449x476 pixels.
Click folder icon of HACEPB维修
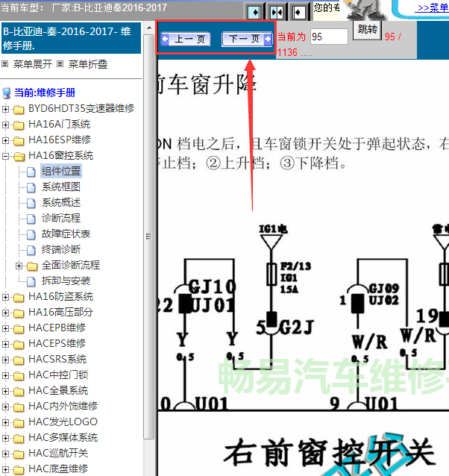pos(19,329)
